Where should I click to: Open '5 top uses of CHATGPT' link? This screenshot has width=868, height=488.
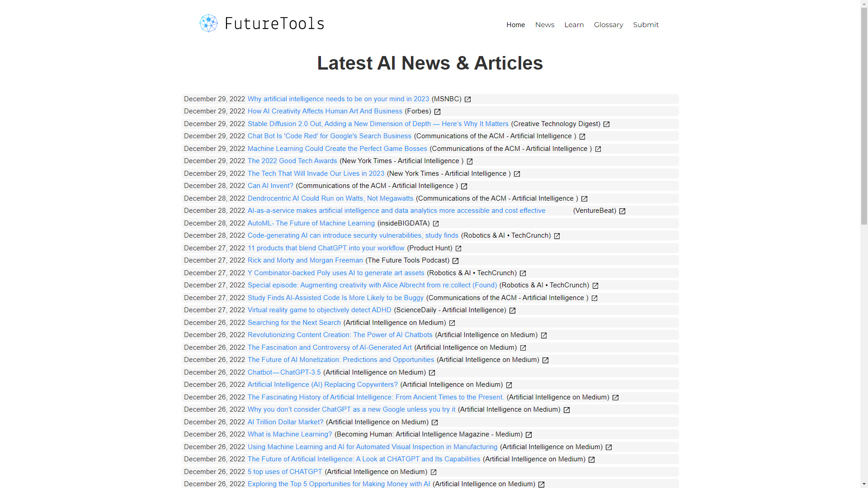click(285, 472)
